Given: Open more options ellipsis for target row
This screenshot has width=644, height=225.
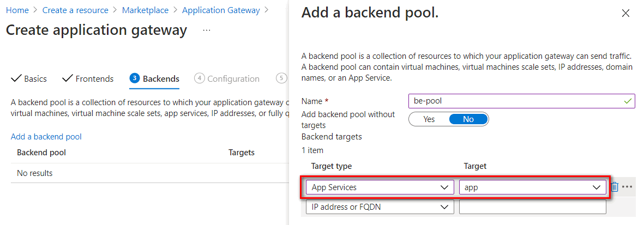Looking at the screenshot, I should click(x=627, y=187).
